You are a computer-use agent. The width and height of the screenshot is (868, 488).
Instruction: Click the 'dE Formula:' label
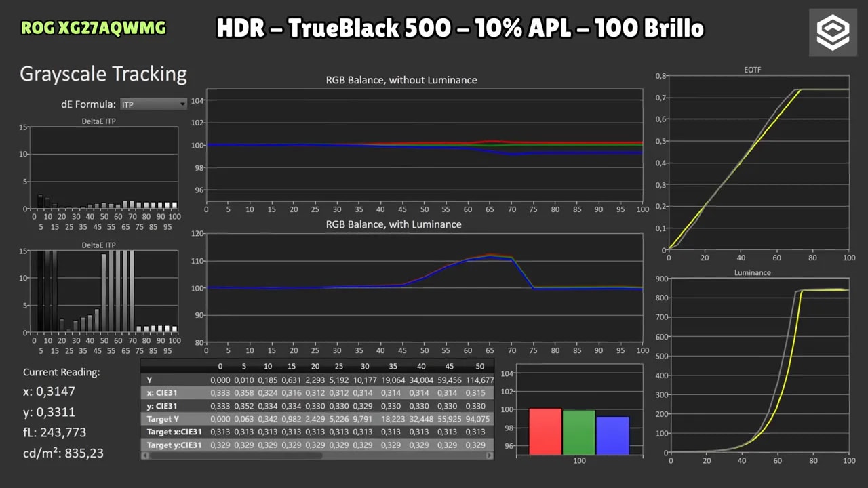(x=88, y=104)
